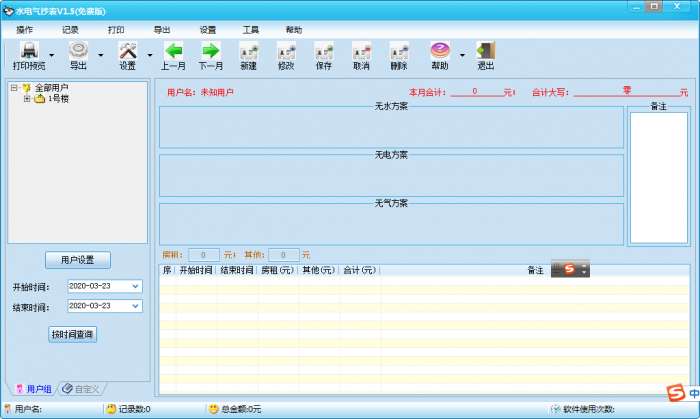This screenshot has width=700, height=419.
Task: Click the 用户设置 button
Action: [x=78, y=260]
